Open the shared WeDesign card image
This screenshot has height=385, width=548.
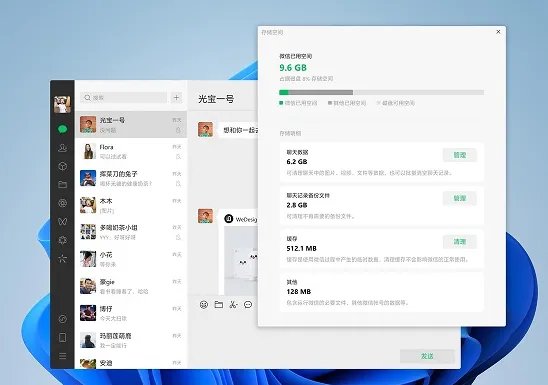[241, 261]
